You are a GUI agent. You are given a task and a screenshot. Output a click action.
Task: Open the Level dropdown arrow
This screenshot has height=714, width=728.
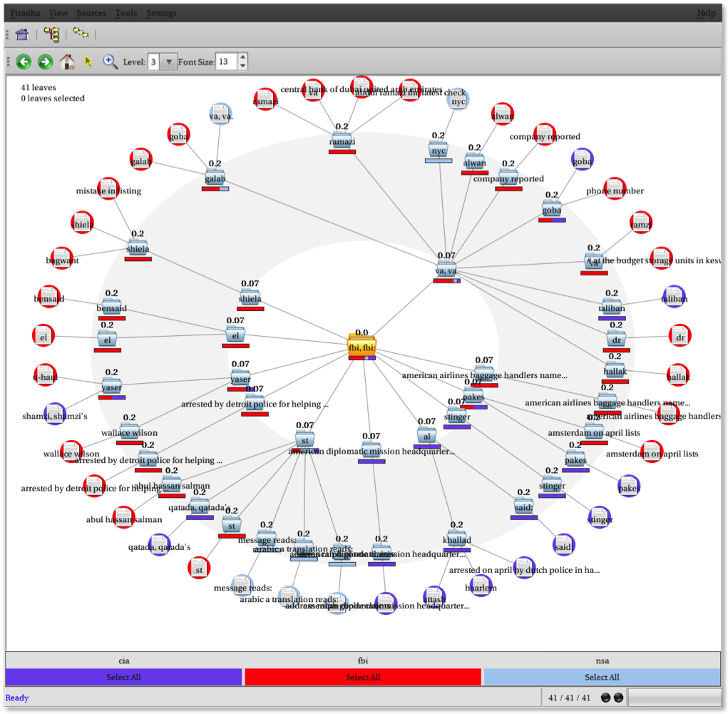169,62
